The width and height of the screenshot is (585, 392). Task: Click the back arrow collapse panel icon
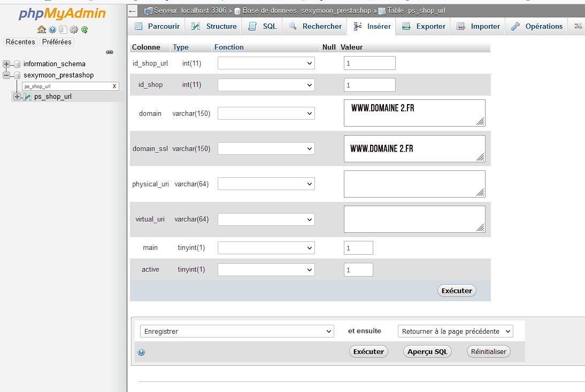tap(132, 11)
